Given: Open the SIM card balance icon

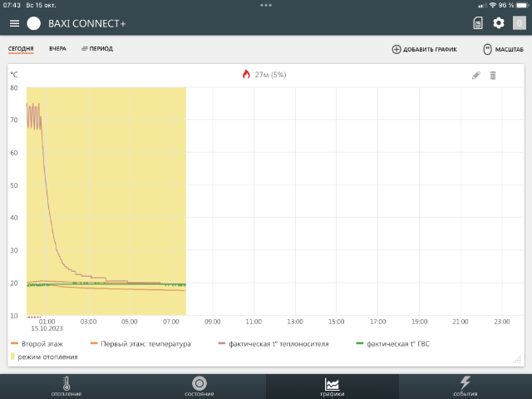Looking at the screenshot, I should (x=478, y=23).
